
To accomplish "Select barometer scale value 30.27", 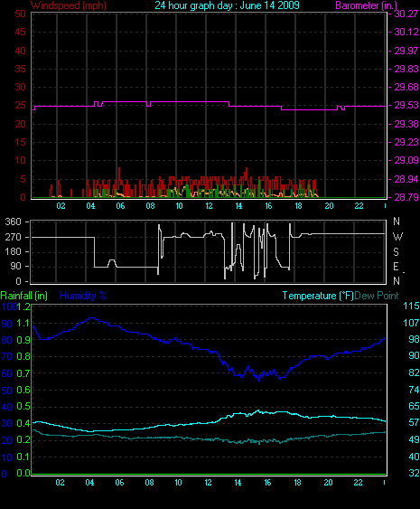I will point(406,14).
